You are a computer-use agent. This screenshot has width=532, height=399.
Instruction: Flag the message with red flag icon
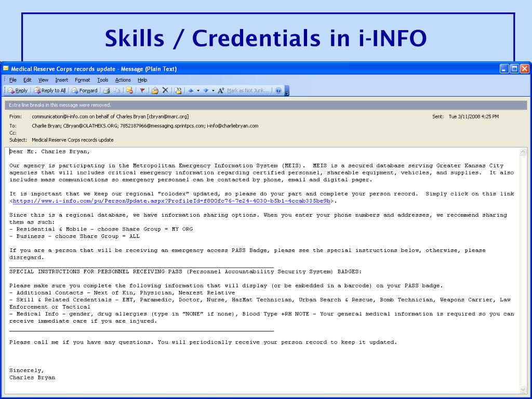(x=142, y=90)
